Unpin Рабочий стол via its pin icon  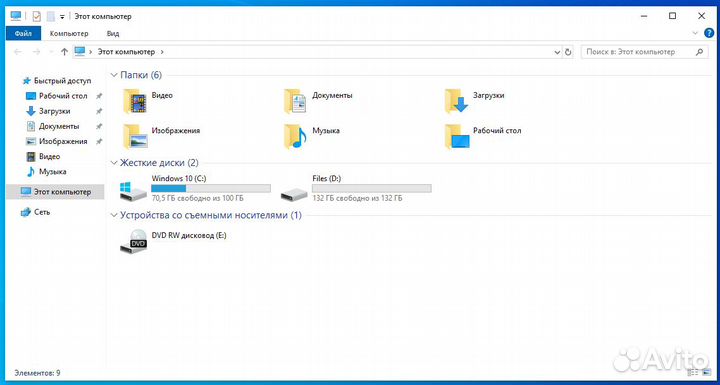coord(98,96)
